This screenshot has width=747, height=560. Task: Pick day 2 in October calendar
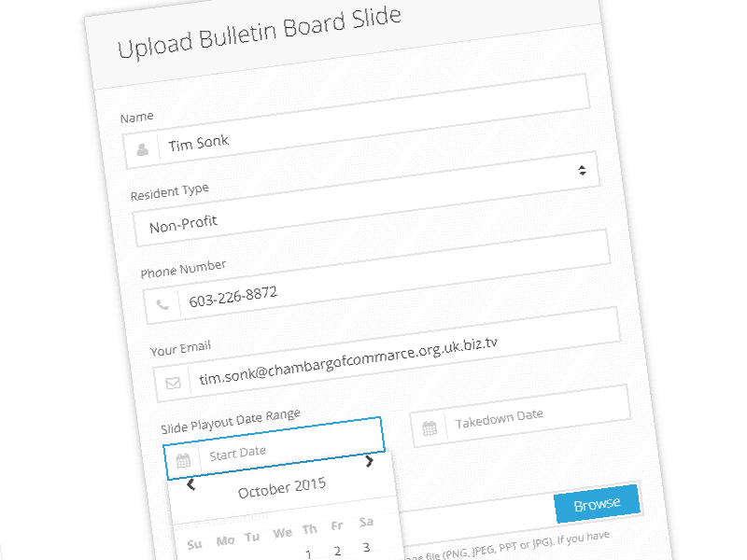coord(337,551)
